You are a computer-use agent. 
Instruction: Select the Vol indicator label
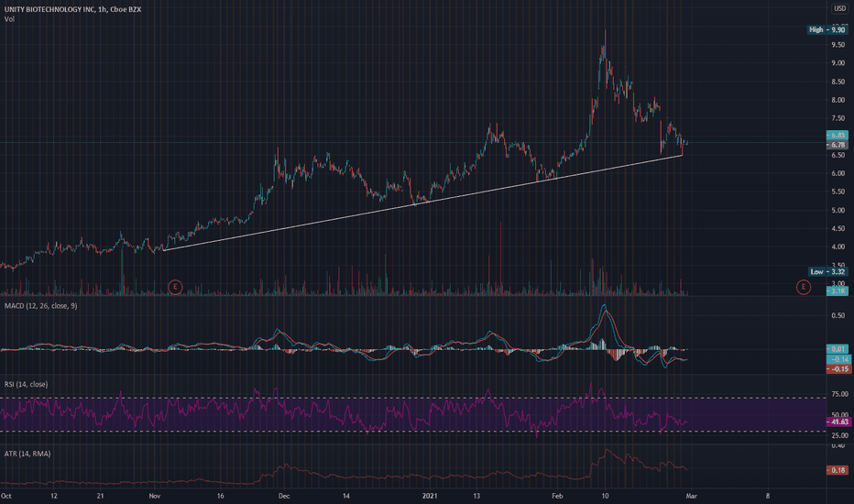[9, 19]
